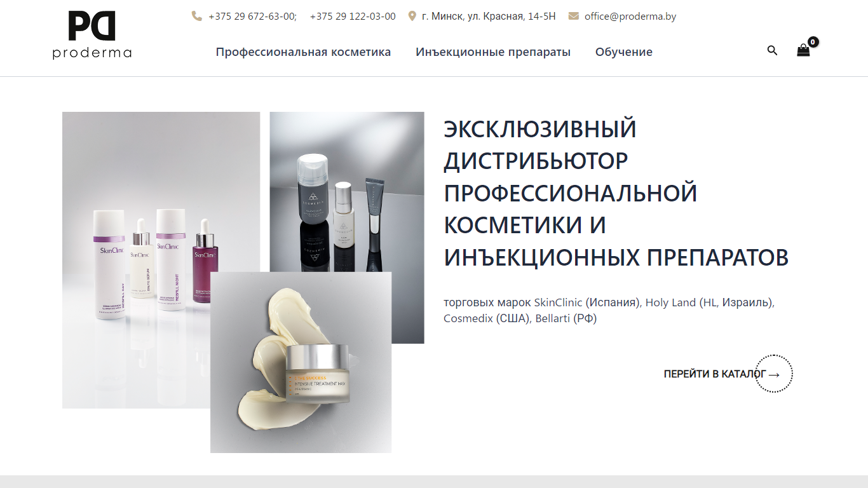Image resolution: width=868 pixels, height=488 pixels.
Task: Click the dotted circle arrow icon
Action: click(x=774, y=374)
